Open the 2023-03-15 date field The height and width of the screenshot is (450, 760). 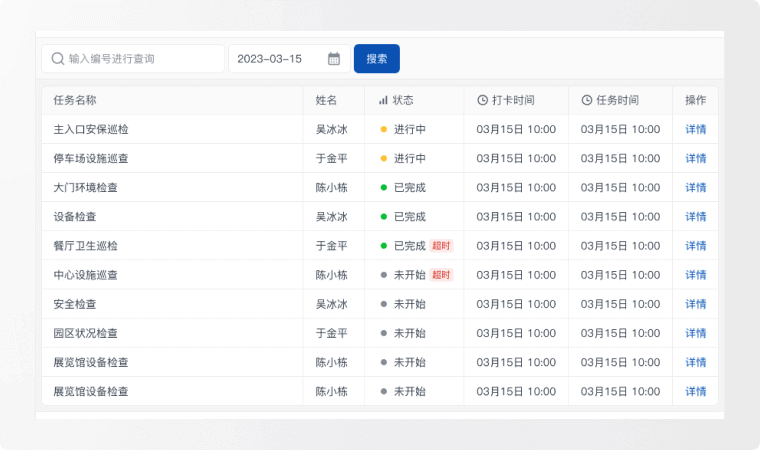[275, 59]
